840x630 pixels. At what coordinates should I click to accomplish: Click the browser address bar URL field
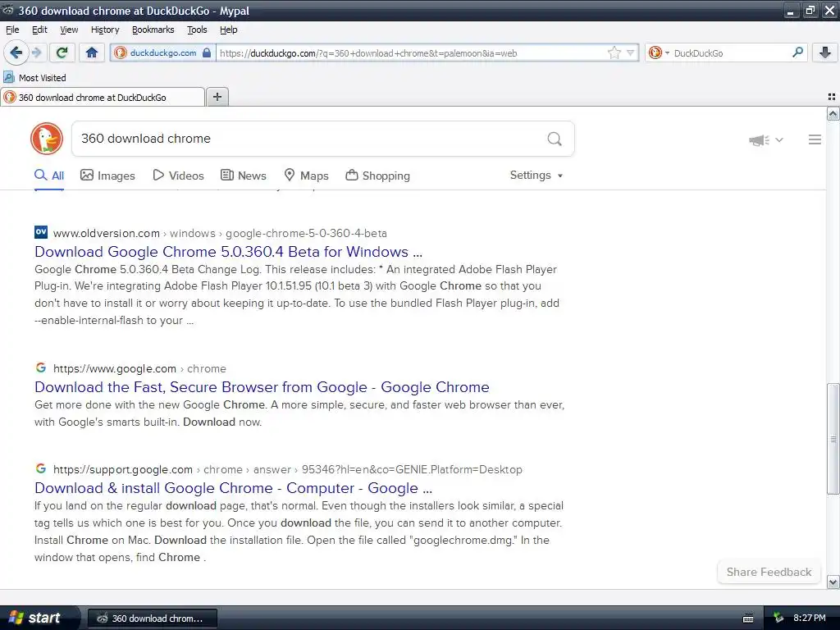click(x=412, y=53)
